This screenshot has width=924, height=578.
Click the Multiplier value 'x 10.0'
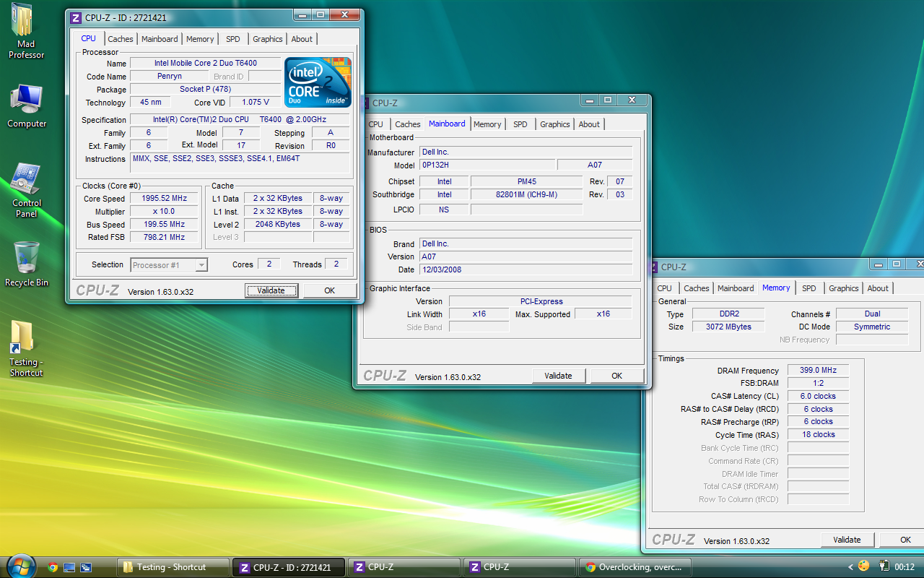[x=164, y=212]
